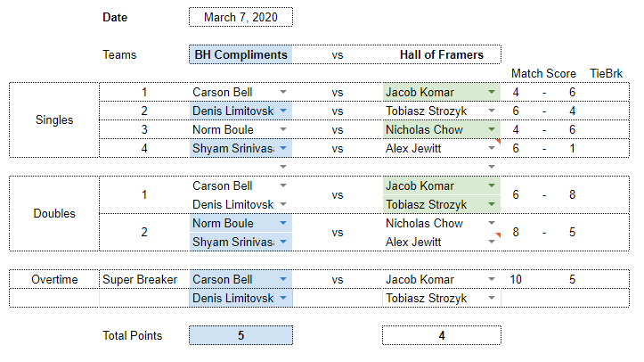Click Hall of Framers Total Points cell showing 4
Screen dimensions: 644x362
click(442, 335)
